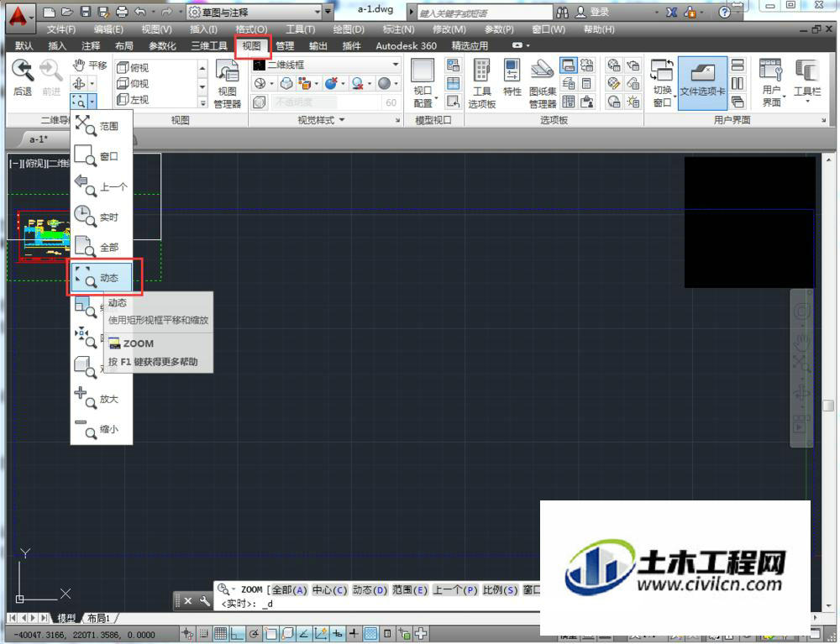Click the New file icon in quick access toolbar

coord(49,12)
